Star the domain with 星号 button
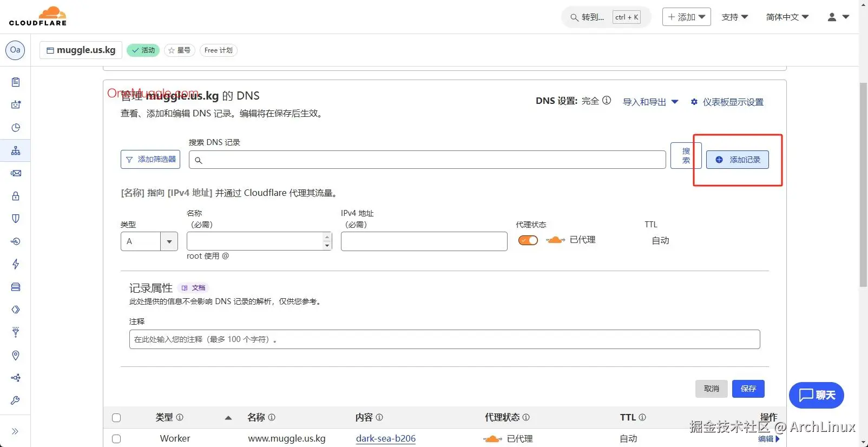Screen dimensions: 868x447 click(x=180, y=50)
